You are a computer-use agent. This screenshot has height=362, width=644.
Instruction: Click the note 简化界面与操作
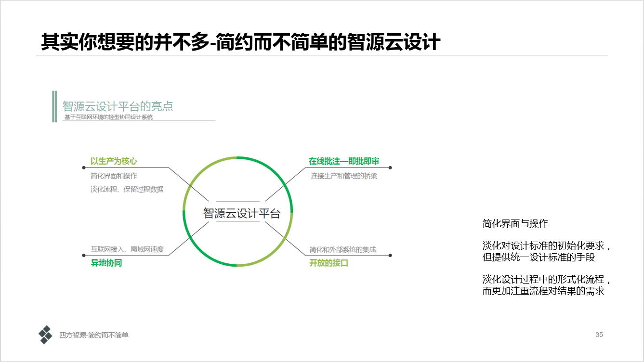515,224
